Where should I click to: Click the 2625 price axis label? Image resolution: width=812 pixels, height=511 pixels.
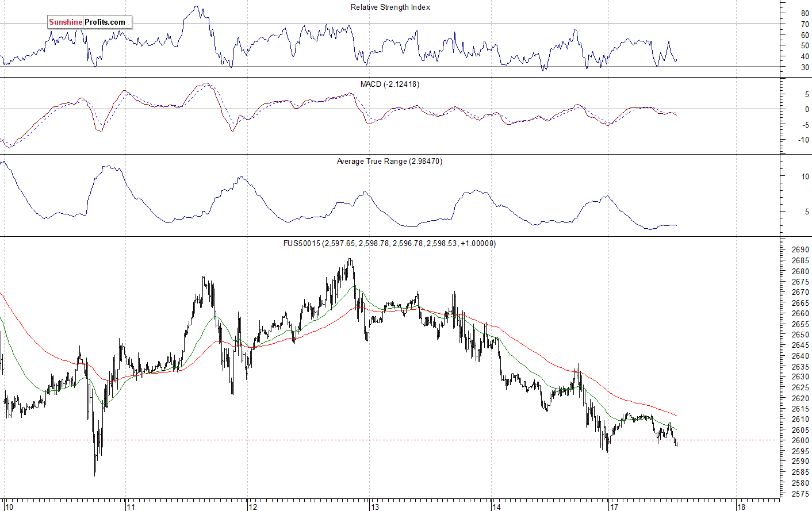800,388
